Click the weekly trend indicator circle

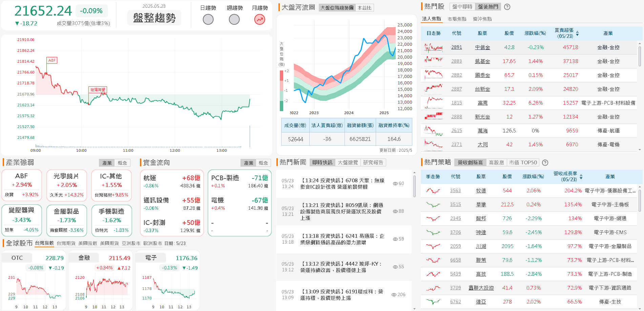pos(234,20)
